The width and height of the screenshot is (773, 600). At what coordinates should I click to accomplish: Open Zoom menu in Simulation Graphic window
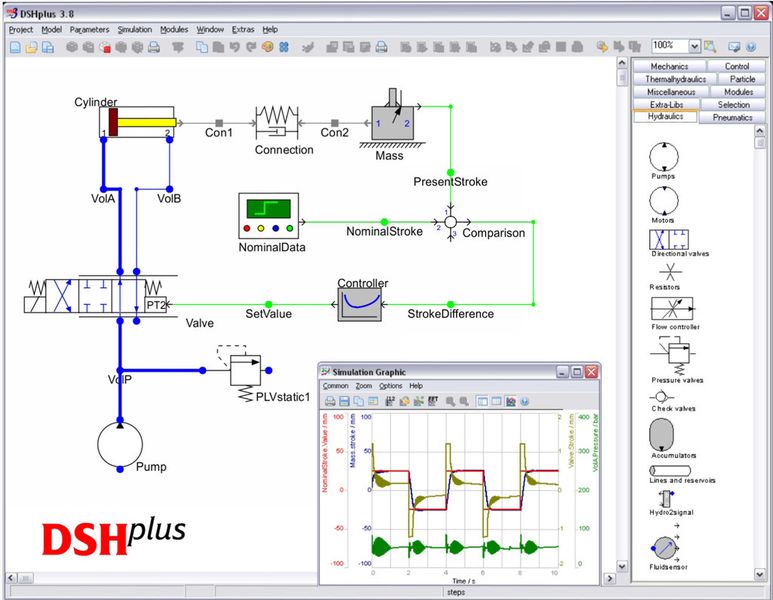[364, 386]
